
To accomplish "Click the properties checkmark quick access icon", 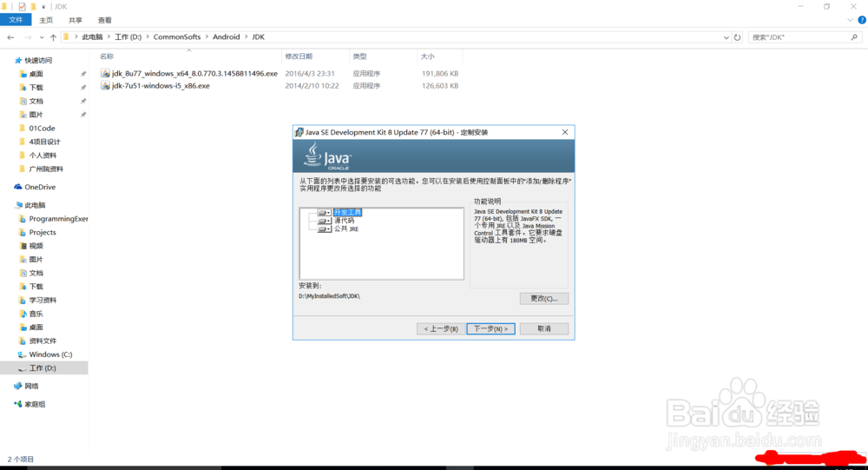I will pos(23,7).
